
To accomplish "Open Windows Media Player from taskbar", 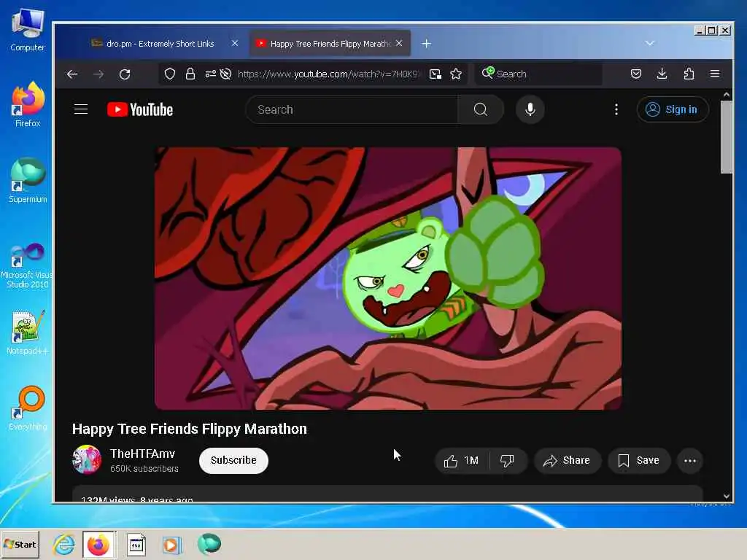I will (171, 544).
